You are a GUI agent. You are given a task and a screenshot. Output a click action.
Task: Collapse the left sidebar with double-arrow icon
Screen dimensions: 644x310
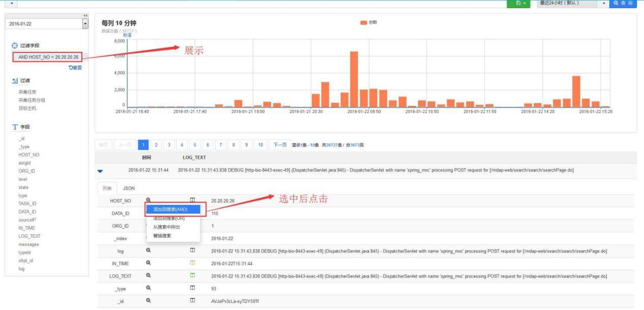(85, 15)
